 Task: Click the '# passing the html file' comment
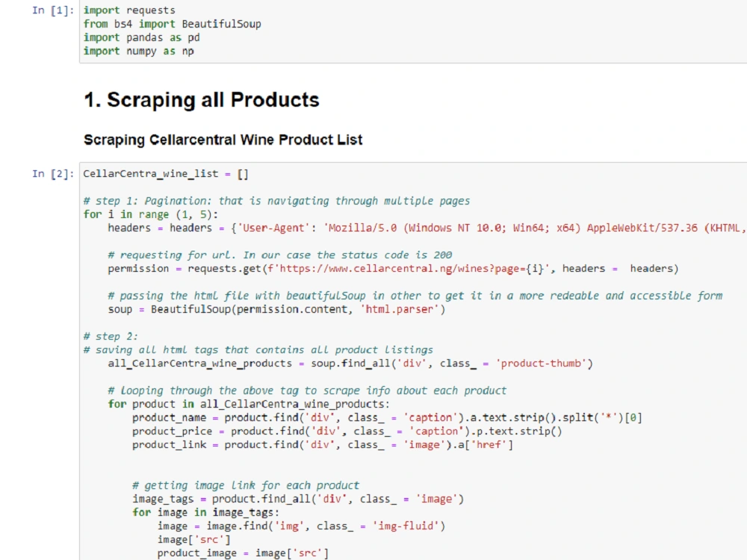[x=415, y=296]
